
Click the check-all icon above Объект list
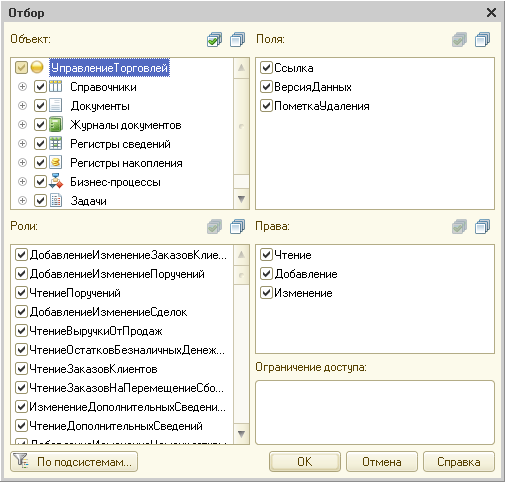[214, 40]
